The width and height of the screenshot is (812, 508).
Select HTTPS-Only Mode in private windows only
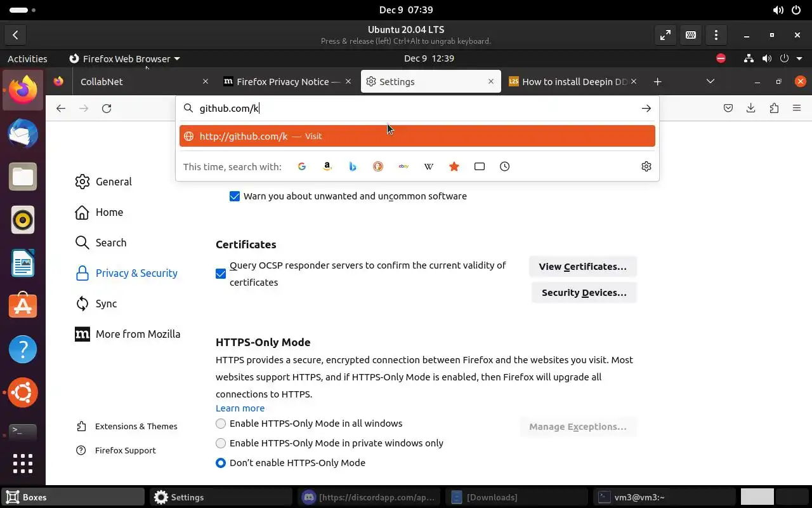(x=221, y=443)
